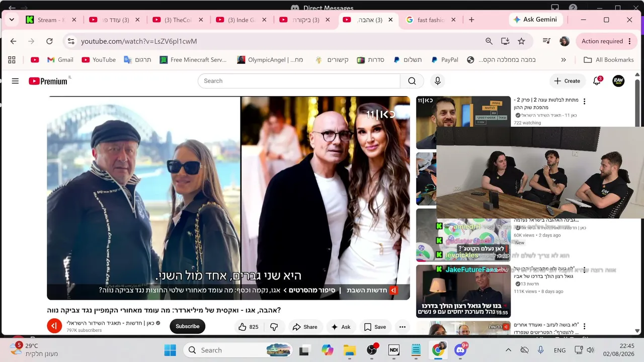The width and height of the screenshot is (644, 362).
Task: Click the Ask button under the video
Action: 341,327
